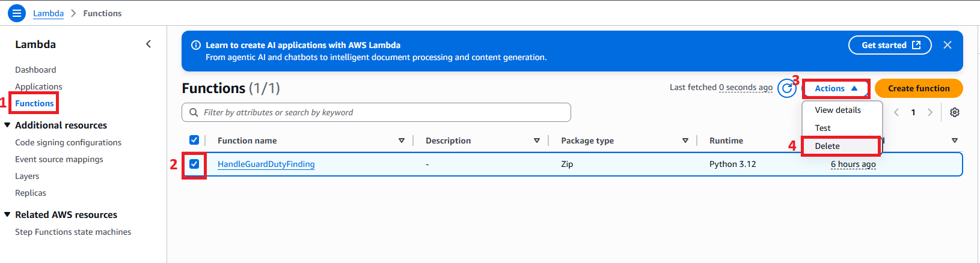Image resolution: width=980 pixels, height=263 pixels.
Task: Open Replicas in sidebar
Action: tap(31, 193)
